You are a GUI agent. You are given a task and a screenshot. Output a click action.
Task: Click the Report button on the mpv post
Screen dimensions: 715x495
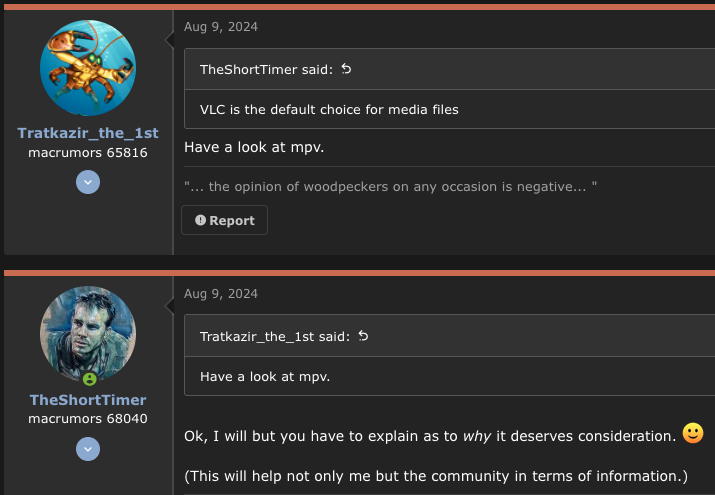224,220
